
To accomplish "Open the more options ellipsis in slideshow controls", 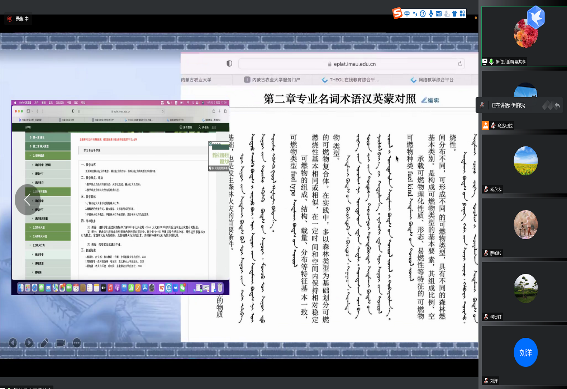I will point(77,342).
